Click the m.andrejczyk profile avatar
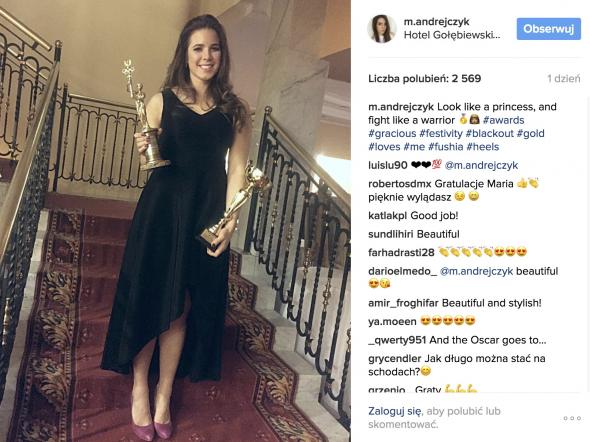Image resolution: width=590 pixels, height=442 pixels. [382, 29]
